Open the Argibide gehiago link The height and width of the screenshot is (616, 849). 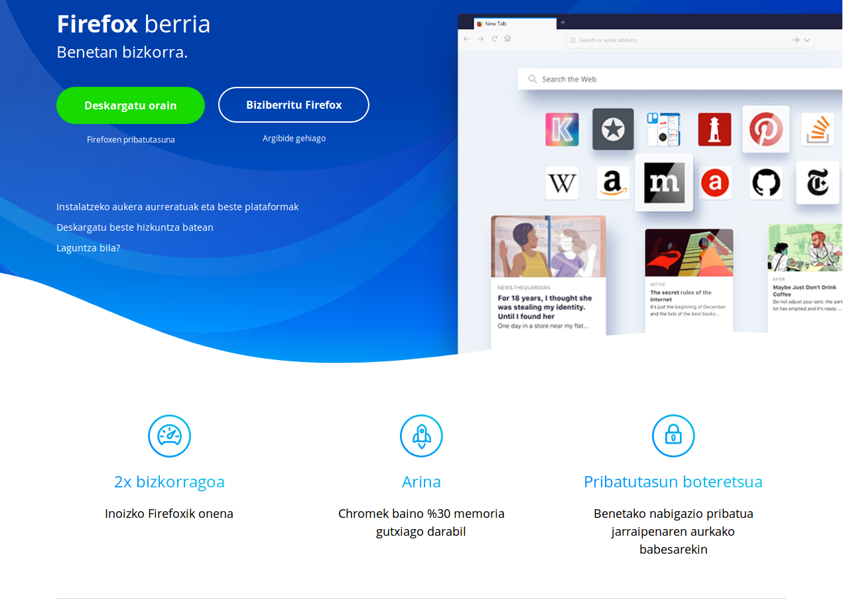pos(294,139)
